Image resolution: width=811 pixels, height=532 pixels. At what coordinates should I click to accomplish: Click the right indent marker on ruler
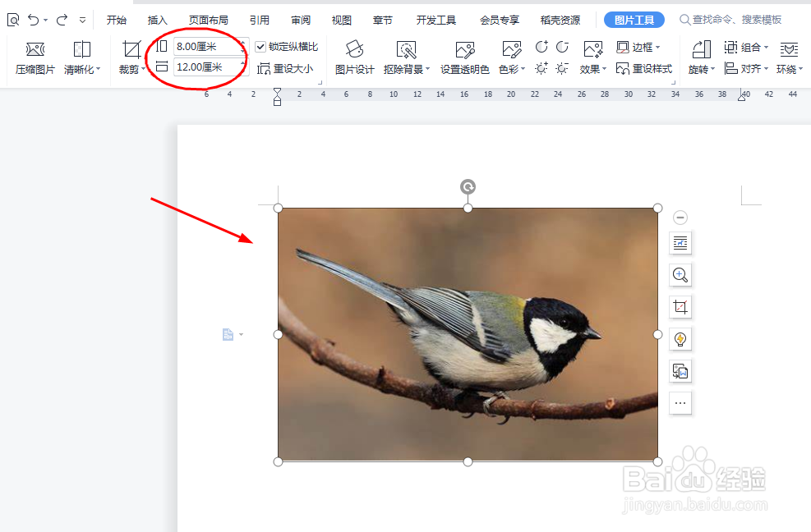tap(742, 97)
